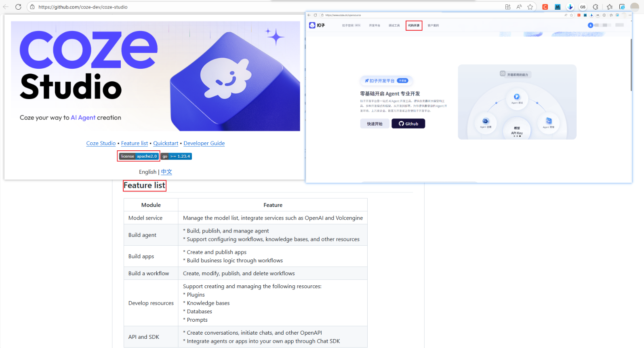Open the Feature list link

click(x=135, y=143)
